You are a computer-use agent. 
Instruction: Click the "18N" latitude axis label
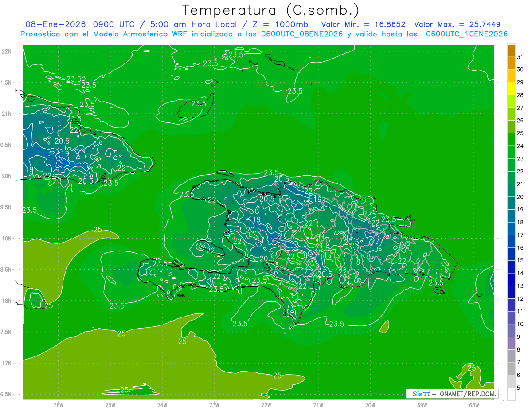click(7, 301)
